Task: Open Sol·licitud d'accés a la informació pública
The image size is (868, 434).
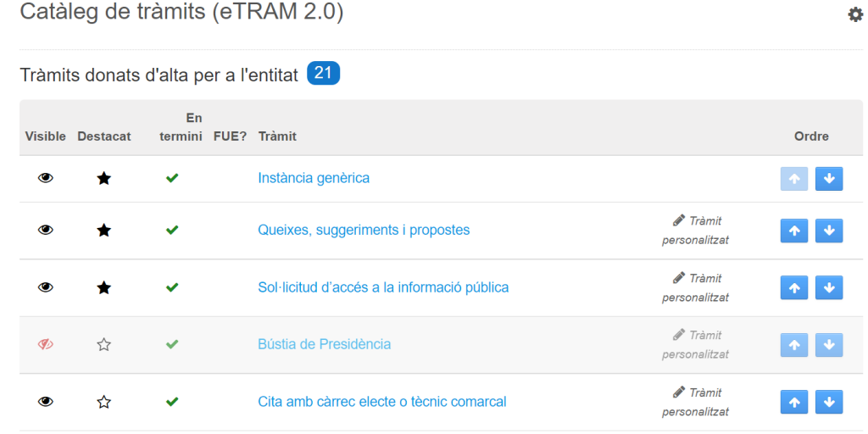Action: [x=383, y=287]
